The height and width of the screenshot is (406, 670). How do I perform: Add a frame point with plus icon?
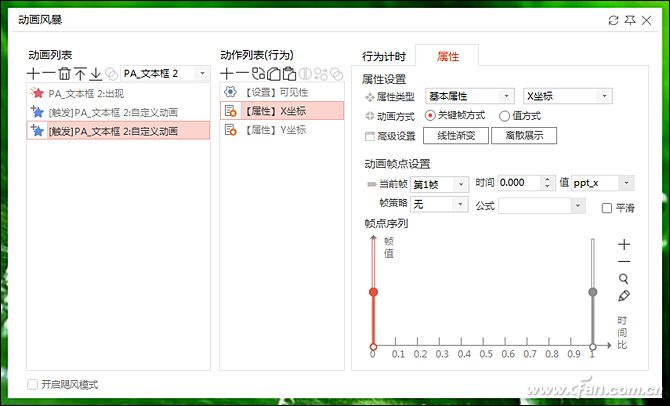[624, 244]
